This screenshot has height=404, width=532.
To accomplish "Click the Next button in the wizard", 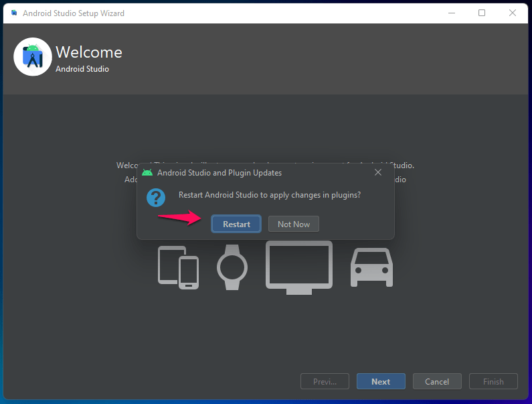I will pos(381,381).
